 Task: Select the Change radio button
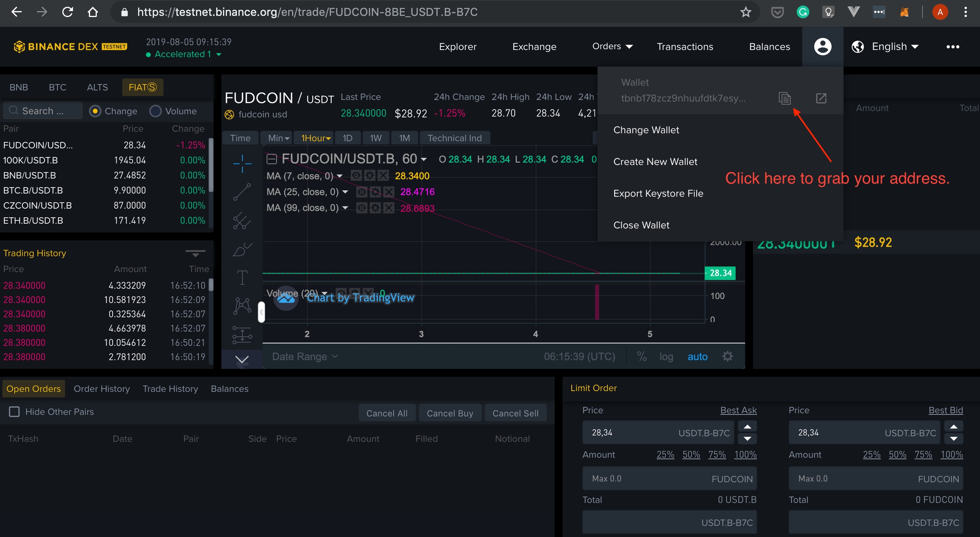tap(95, 111)
